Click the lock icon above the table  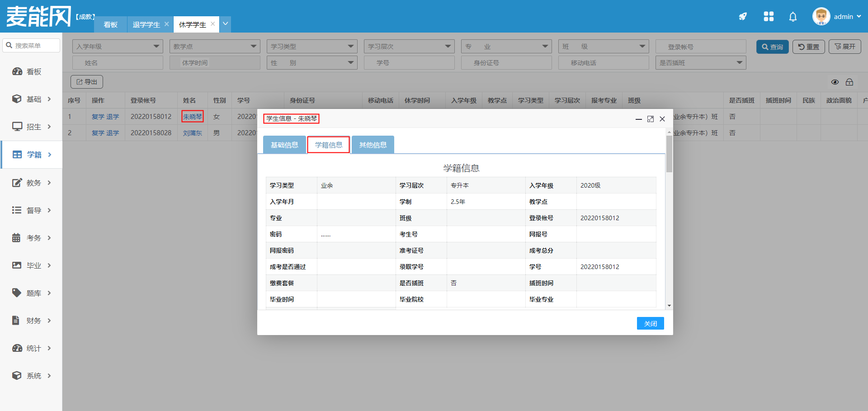click(x=849, y=82)
